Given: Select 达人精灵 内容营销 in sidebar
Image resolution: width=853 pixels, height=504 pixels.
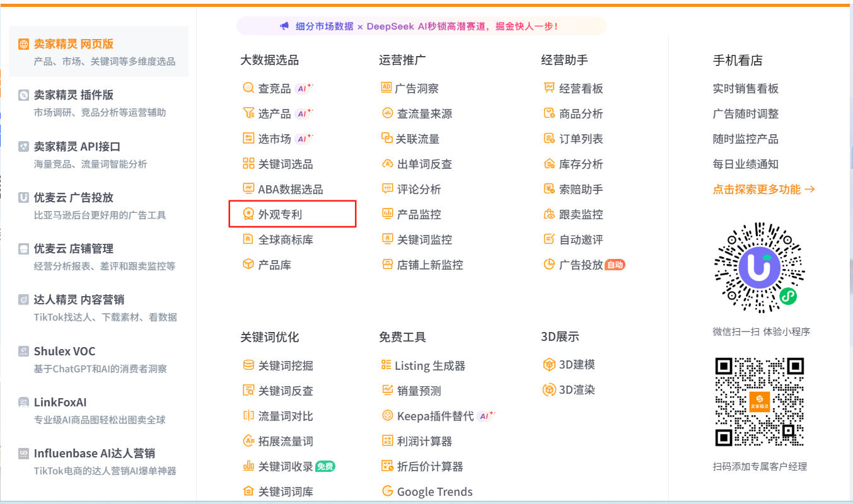Looking at the screenshot, I should point(99,307).
